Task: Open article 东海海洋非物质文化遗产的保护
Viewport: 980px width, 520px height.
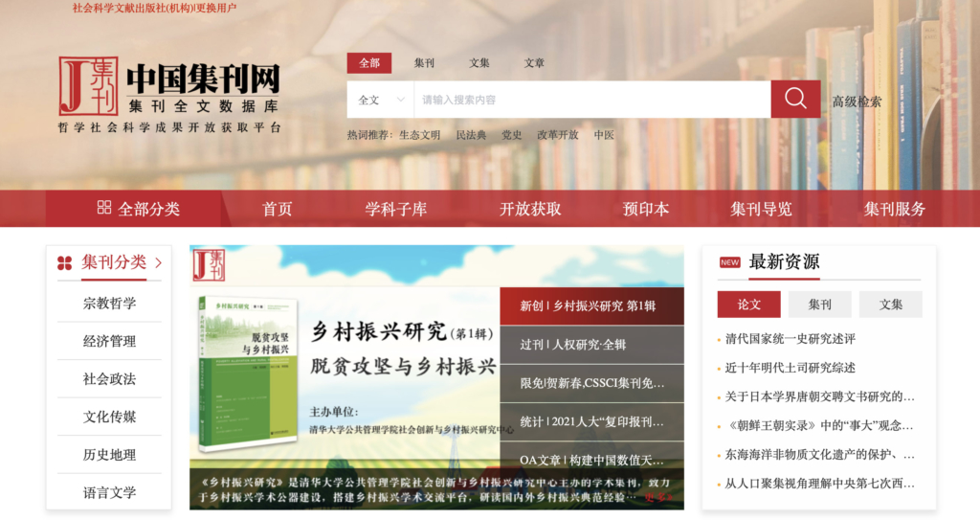Action: 819,455
